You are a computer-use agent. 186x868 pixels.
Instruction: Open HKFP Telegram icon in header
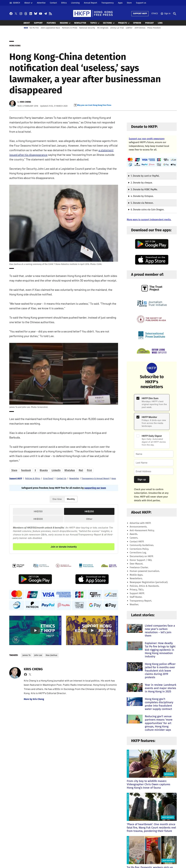point(46,14)
